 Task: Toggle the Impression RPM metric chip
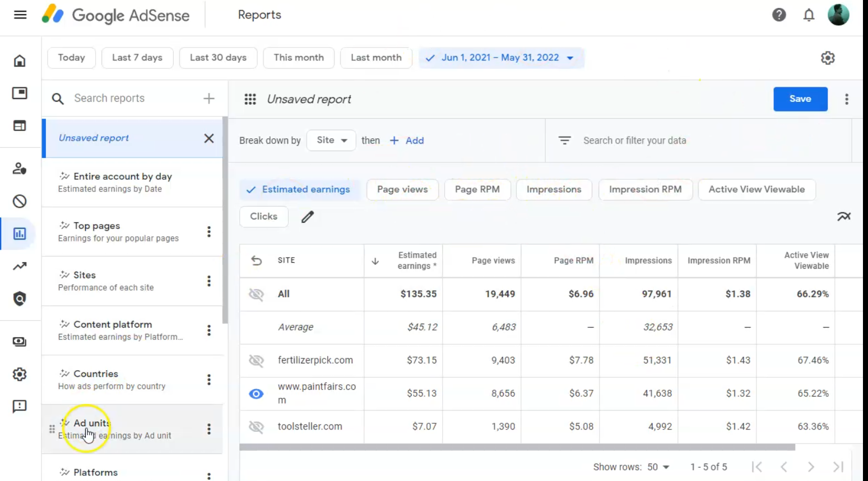pyautogui.click(x=646, y=189)
